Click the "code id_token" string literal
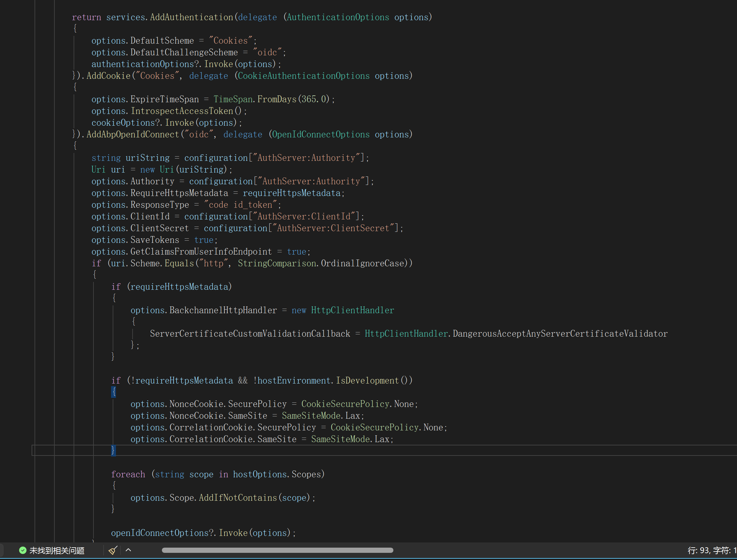The height and width of the screenshot is (560, 737). 240,205
